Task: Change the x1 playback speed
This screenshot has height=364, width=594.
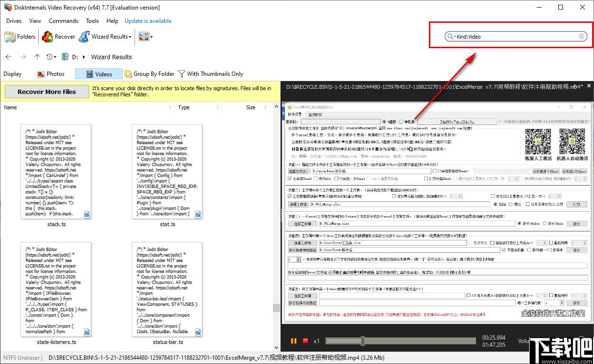Action: coord(316,341)
